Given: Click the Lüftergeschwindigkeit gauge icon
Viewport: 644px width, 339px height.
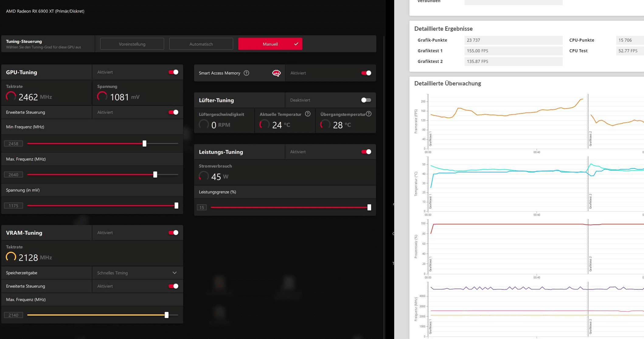Looking at the screenshot, I should (204, 125).
